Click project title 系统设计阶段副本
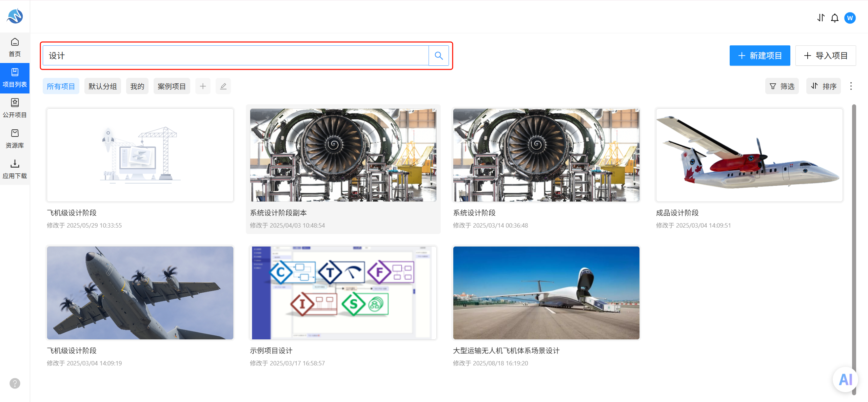This screenshot has height=402, width=868. pos(278,213)
